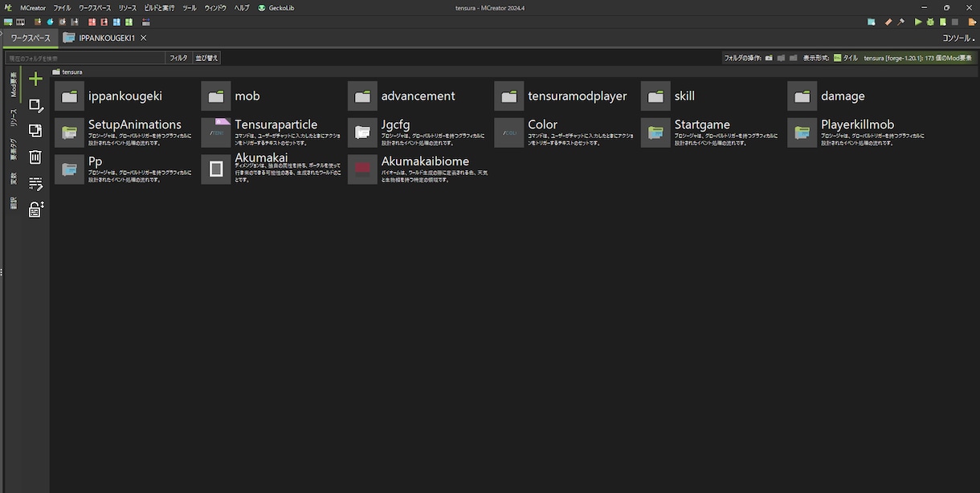Select the Jgcfg procedure element
The height and width of the screenshot is (493, 980).
(418, 132)
